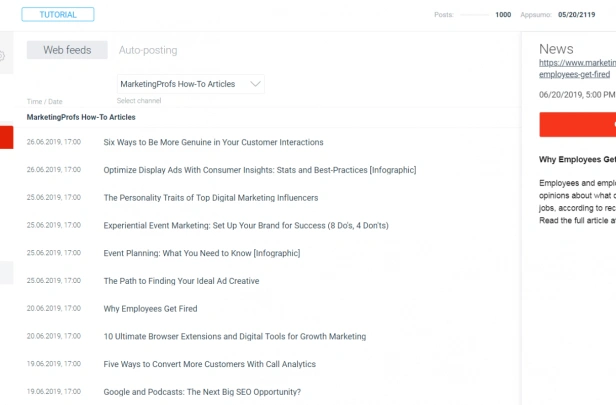This screenshot has height=405, width=616.
Task: Click the dropdown chevron arrow for channel selection
Action: tap(255, 84)
